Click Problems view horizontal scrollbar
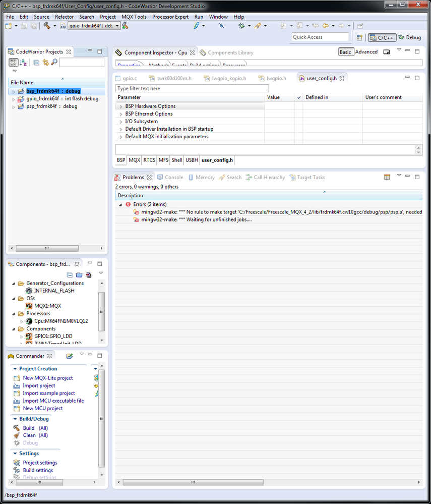Image resolution: width=431 pixels, height=504 pixels. tap(193, 482)
